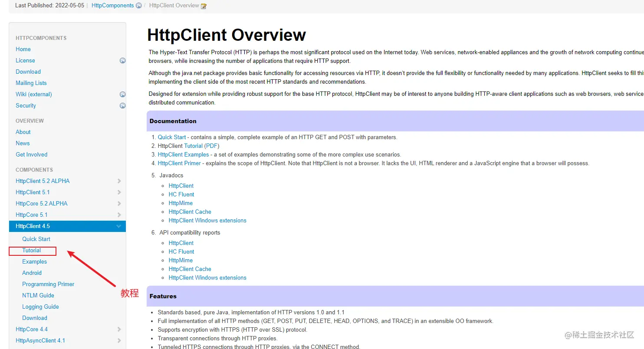This screenshot has width=644, height=349.
Task: Open the Logging Guide link
Action: click(x=40, y=307)
